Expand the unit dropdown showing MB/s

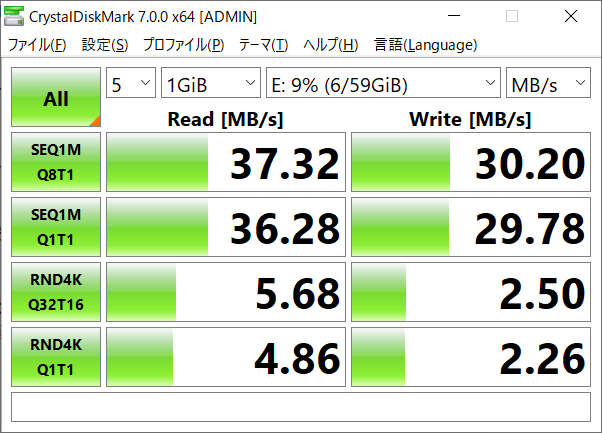coord(548,83)
